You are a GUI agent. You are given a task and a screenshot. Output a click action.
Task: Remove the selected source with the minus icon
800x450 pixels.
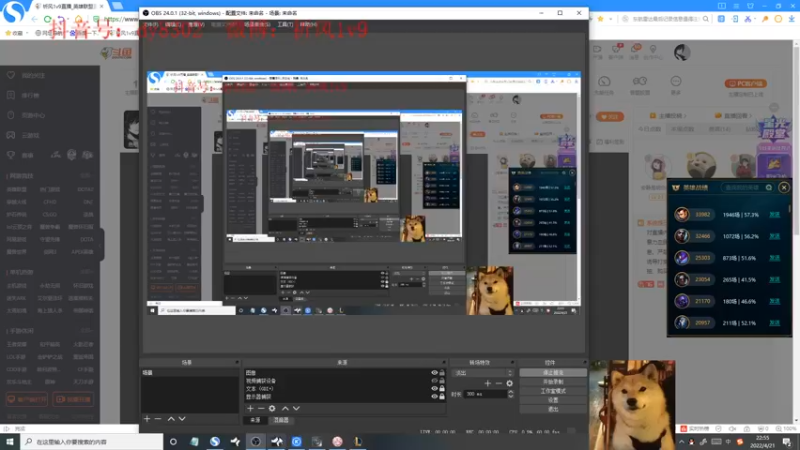pyautogui.click(x=261, y=409)
